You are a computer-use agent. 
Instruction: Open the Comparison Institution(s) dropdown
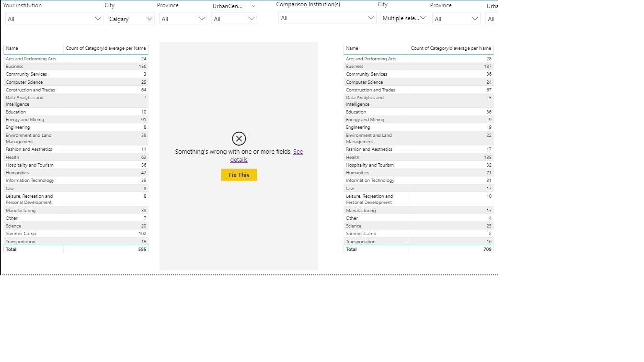point(327,18)
